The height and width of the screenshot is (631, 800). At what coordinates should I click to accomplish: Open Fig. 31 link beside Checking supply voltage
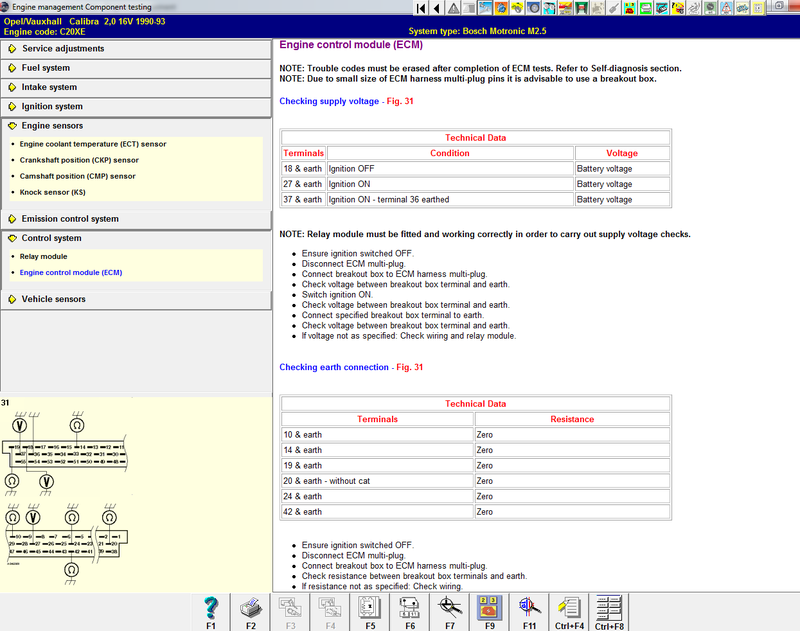pos(400,102)
